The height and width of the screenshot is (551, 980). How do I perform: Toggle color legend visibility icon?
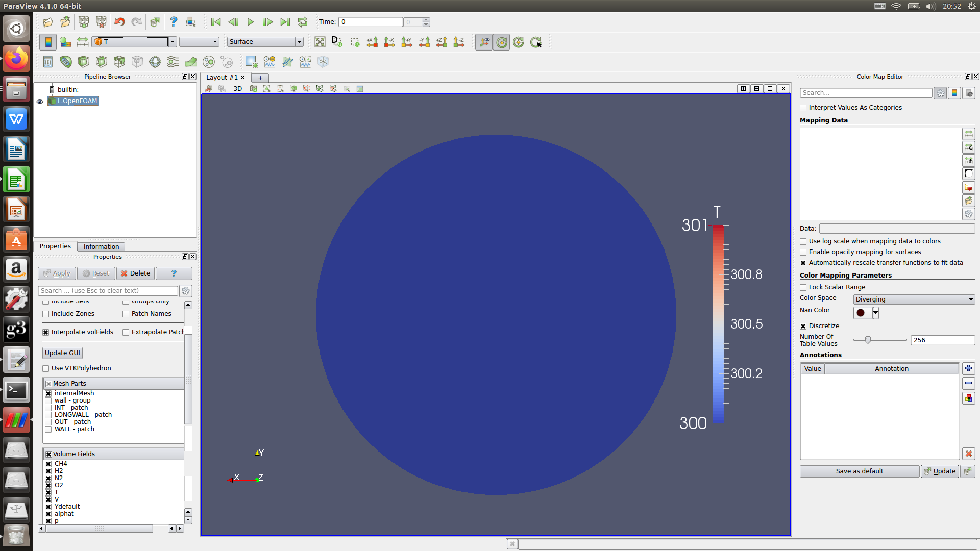click(48, 42)
